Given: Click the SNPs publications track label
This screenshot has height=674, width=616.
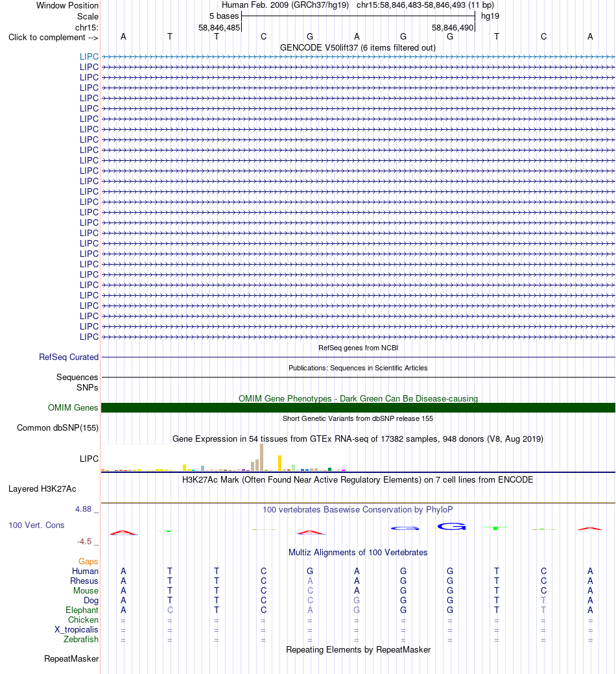Looking at the screenshot, I should coord(87,388).
